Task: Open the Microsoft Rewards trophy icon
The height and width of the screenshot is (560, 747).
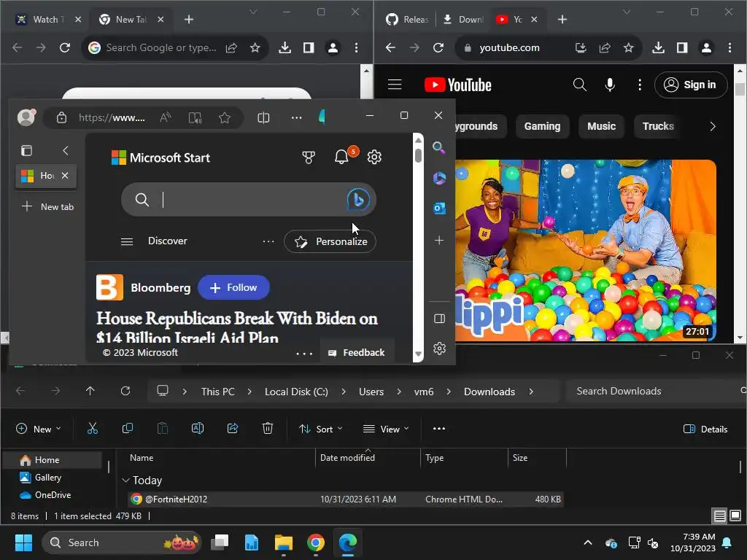Action: pyautogui.click(x=309, y=157)
